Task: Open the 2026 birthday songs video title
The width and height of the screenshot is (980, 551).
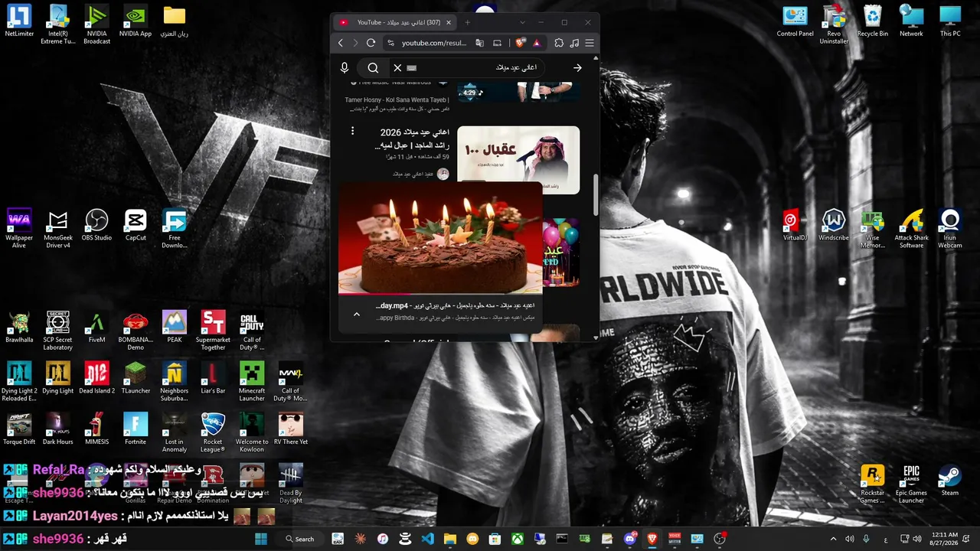Action: click(412, 139)
